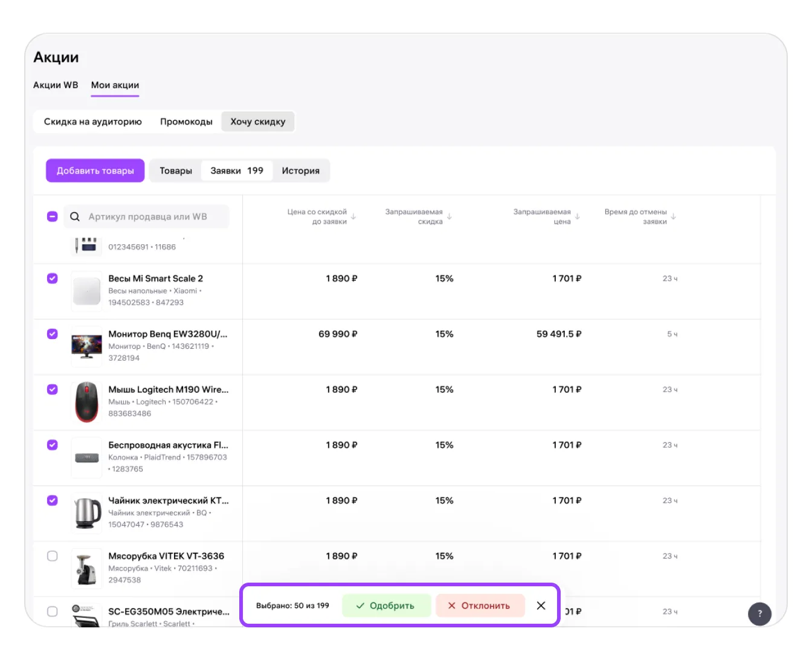Approve selected requests with Одобрить
The height and width of the screenshot is (660, 812).
[386, 606]
